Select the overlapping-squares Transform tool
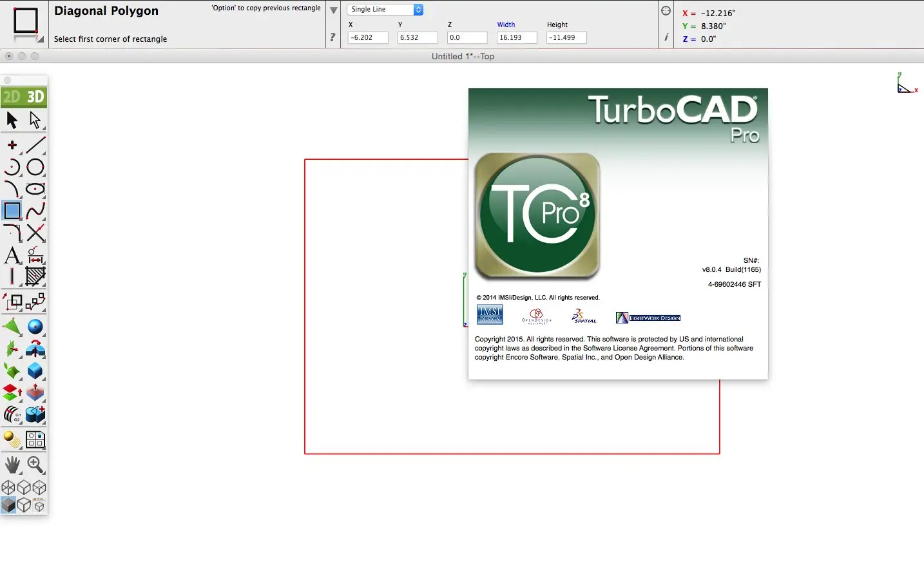The height and width of the screenshot is (587, 924). pos(12,302)
